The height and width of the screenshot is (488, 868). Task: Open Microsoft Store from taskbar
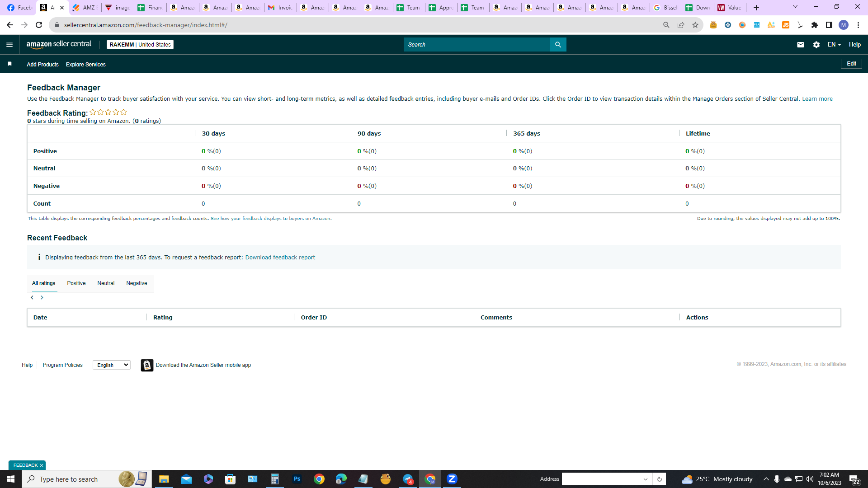pyautogui.click(x=231, y=479)
